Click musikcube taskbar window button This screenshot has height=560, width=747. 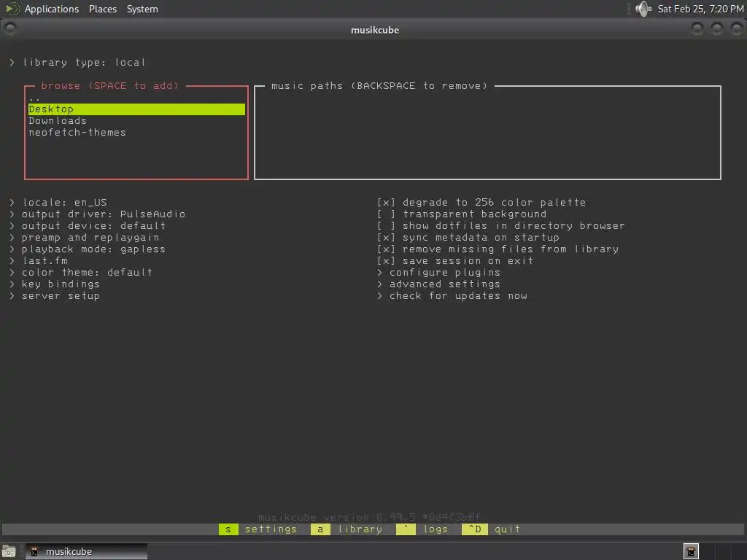[x=86, y=551]
